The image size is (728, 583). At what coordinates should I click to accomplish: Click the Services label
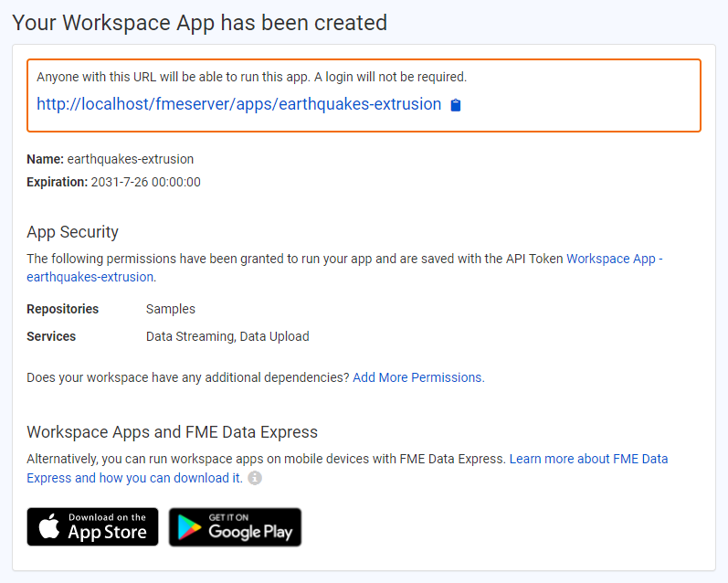[x=51, y=336]
